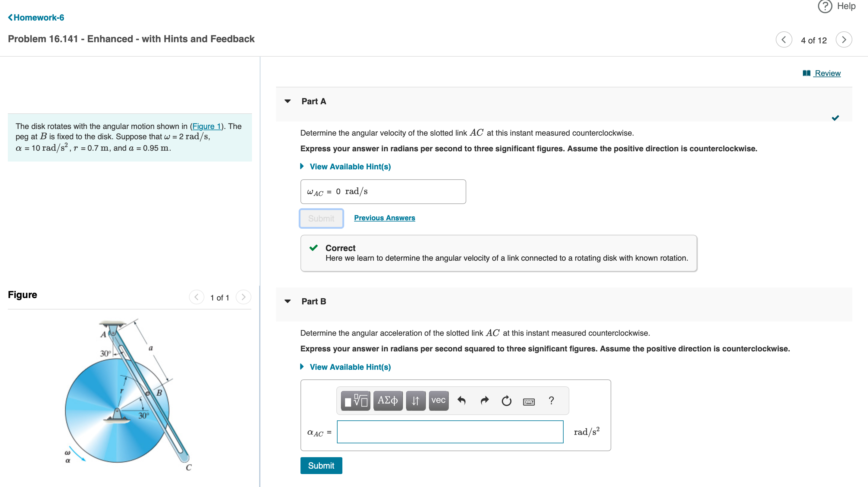
Task: Collapse Part A section
Action: pos(288,102)
